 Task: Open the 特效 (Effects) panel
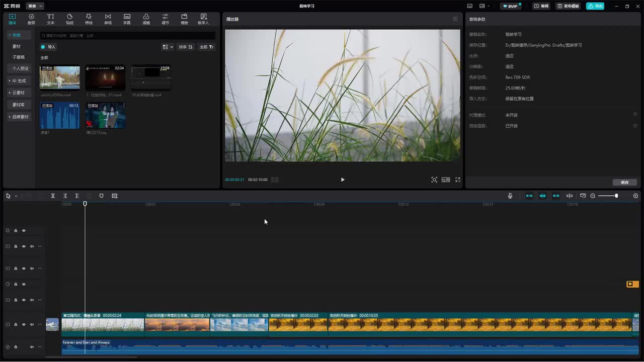click(x=89, y=19)
